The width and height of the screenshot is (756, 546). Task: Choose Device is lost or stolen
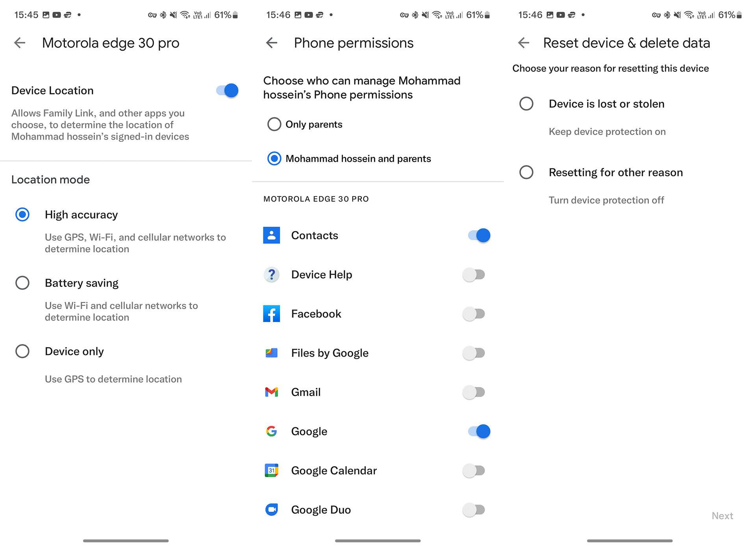point(526,104)
